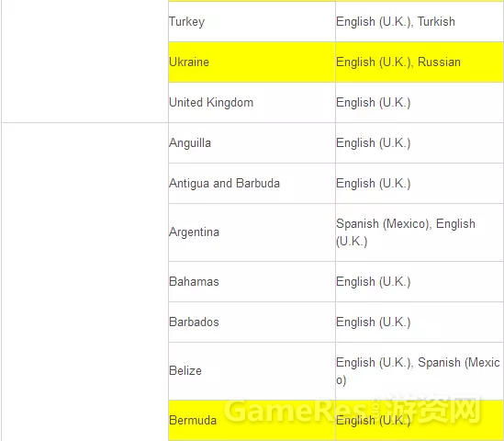Viewport: 504px width, 441px height.
Task: Click language cell in the Barbados row
Action: 420,322
